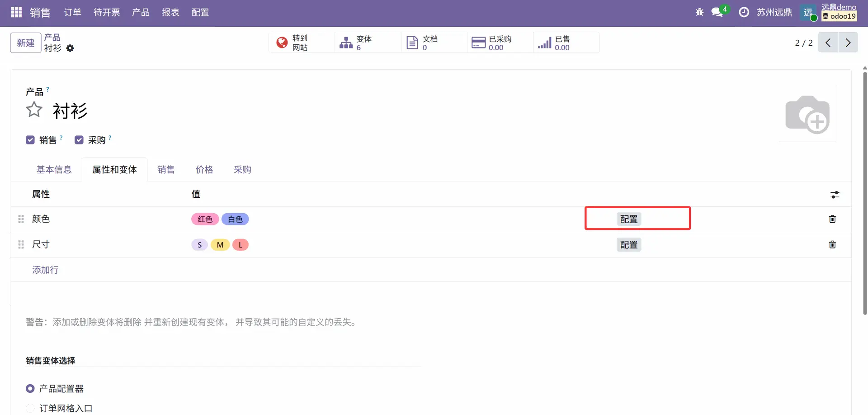Mark product as favorite with star
868x415 pixels.
[x=34, y=110]
